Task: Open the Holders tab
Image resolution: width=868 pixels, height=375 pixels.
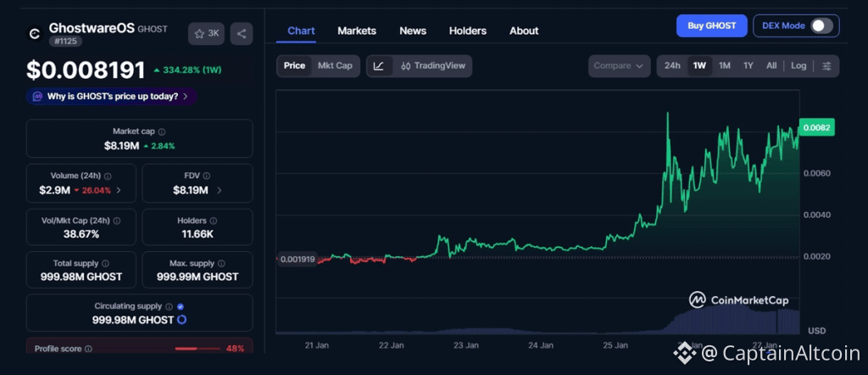Action: click(468, 31)
